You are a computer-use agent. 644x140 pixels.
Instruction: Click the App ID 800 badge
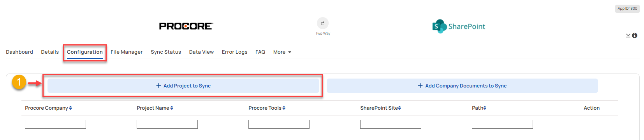pos(627,9)
